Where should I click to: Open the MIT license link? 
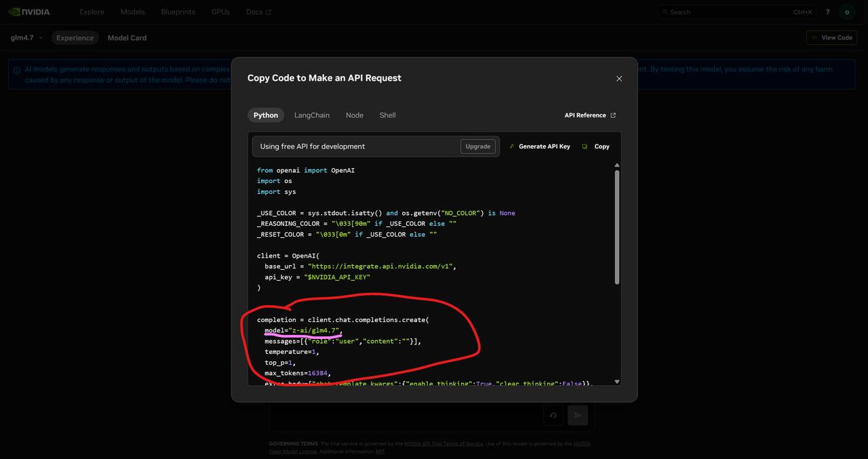(380, 452)
